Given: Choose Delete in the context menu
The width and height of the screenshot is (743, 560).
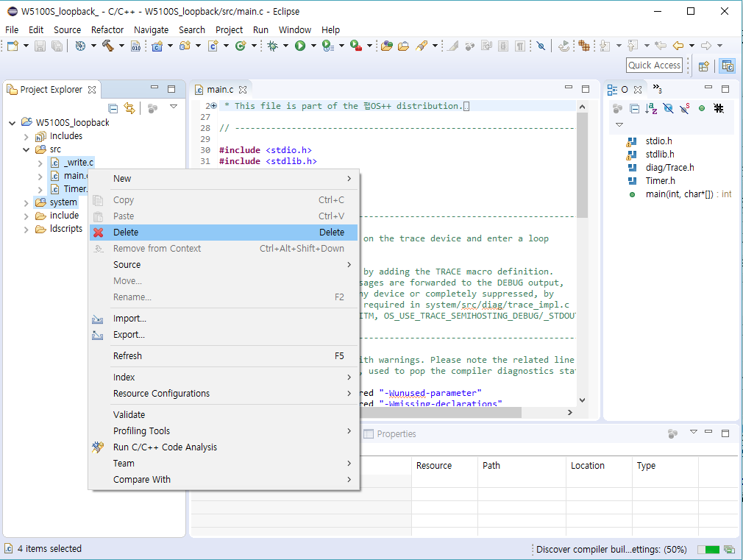Looking at the screenshot, I should [224, 233].
